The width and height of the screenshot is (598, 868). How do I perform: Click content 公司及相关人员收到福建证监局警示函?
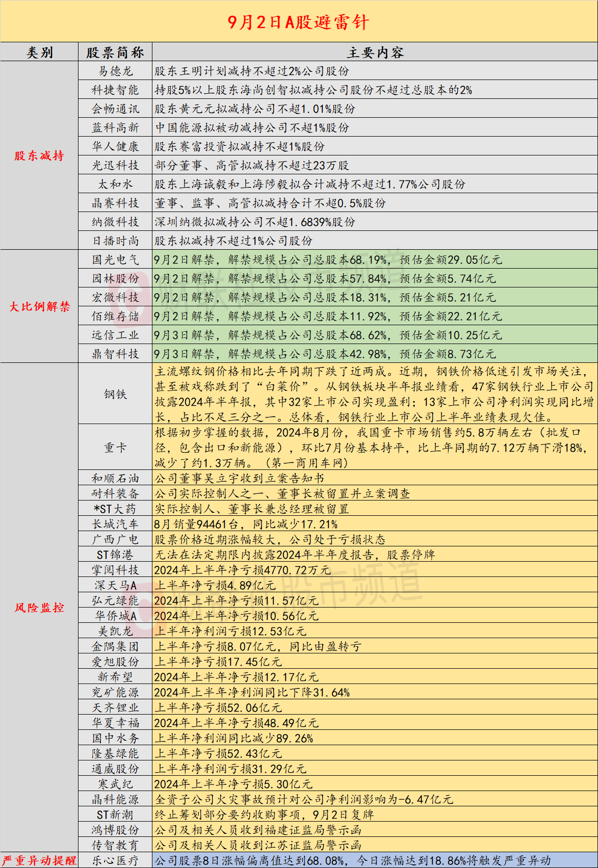[258, 830]
